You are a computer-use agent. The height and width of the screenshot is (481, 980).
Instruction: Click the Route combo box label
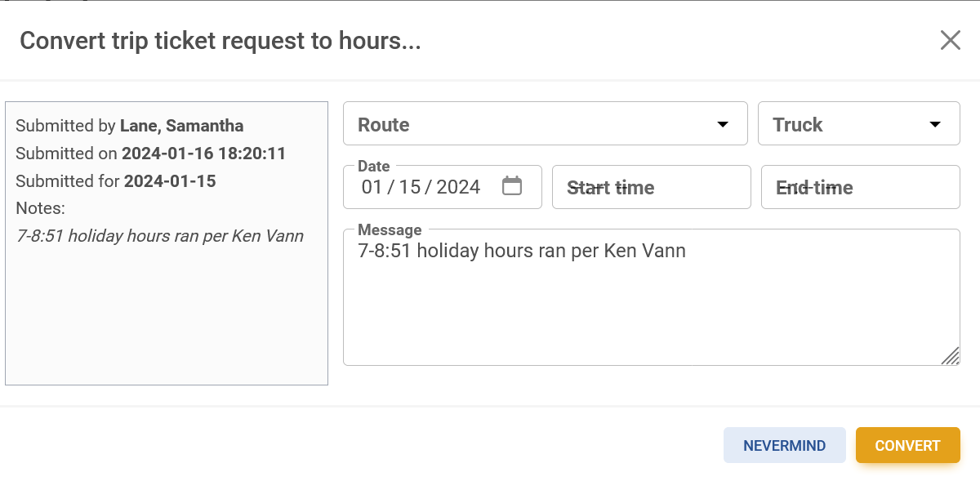384,125
